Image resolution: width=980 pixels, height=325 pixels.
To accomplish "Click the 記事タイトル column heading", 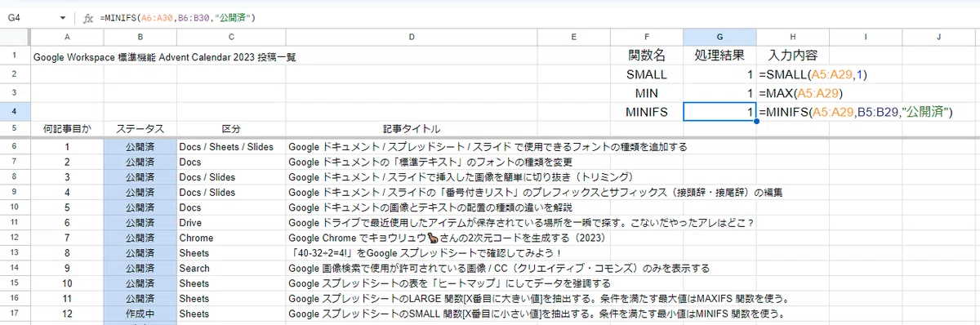I will [x=412, y=129].
